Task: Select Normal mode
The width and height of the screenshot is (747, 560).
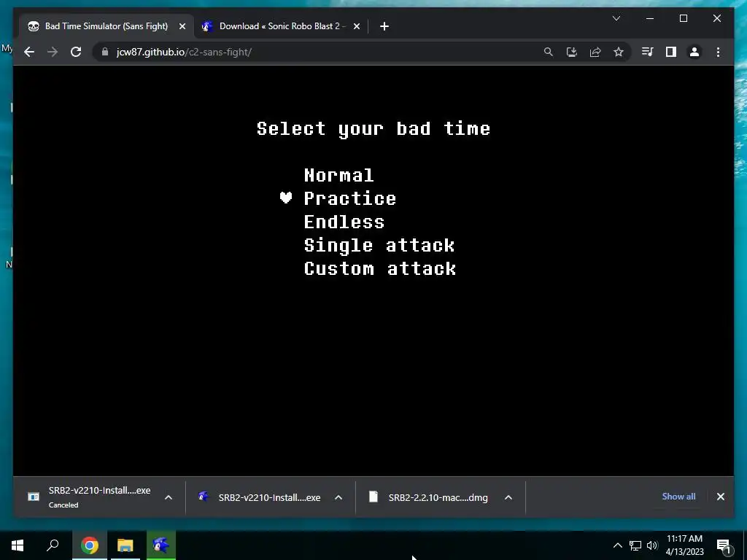Action: pos(338,175)
